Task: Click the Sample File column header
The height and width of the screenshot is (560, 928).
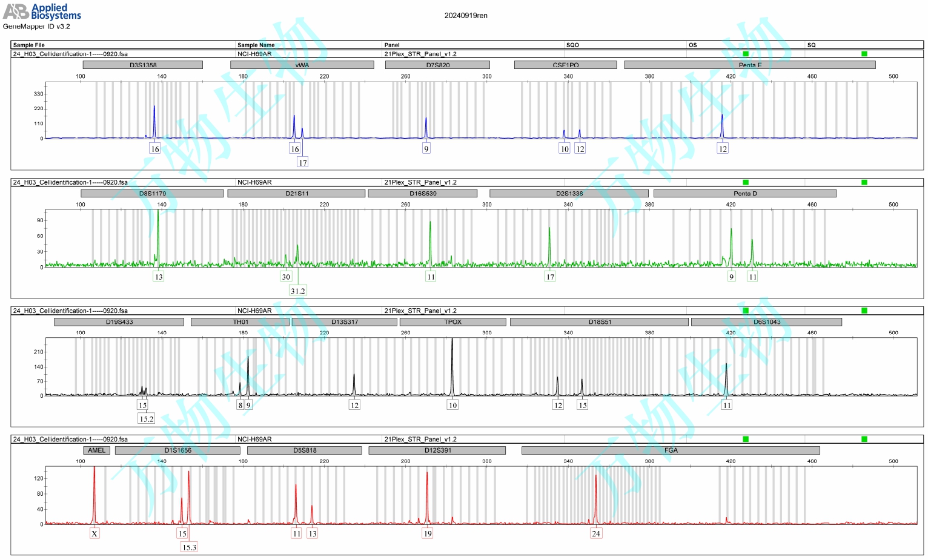Action: point(29,45)
